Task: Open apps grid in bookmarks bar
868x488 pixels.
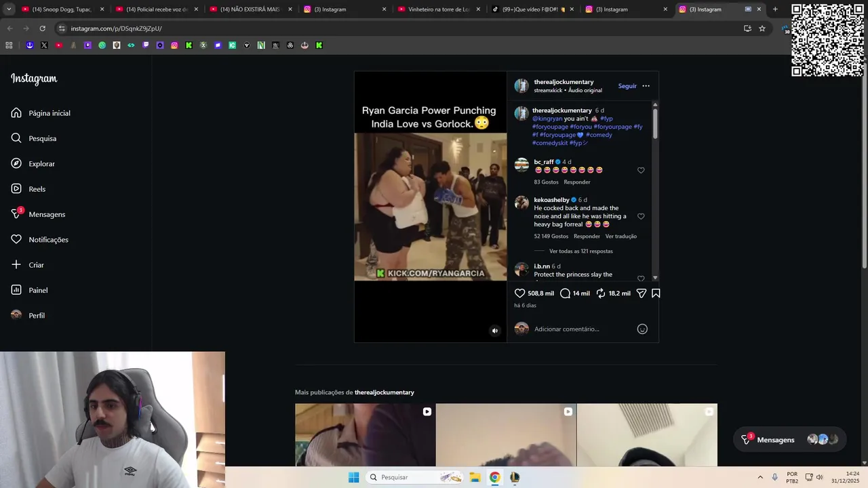Action: (x=9, y=45)
